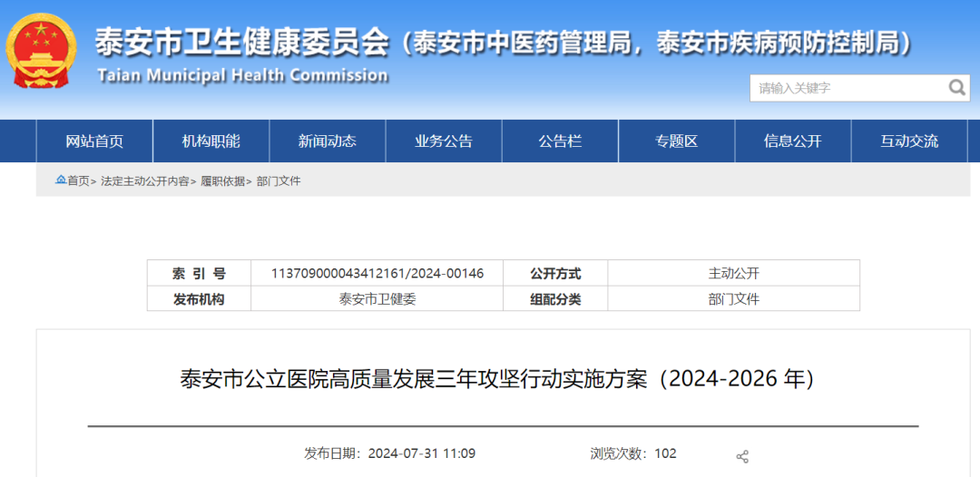Open the 法定主动公开内容 breadcrumb link
The width and height of the screenshot is (980, 477).
(x=144, y=181)
